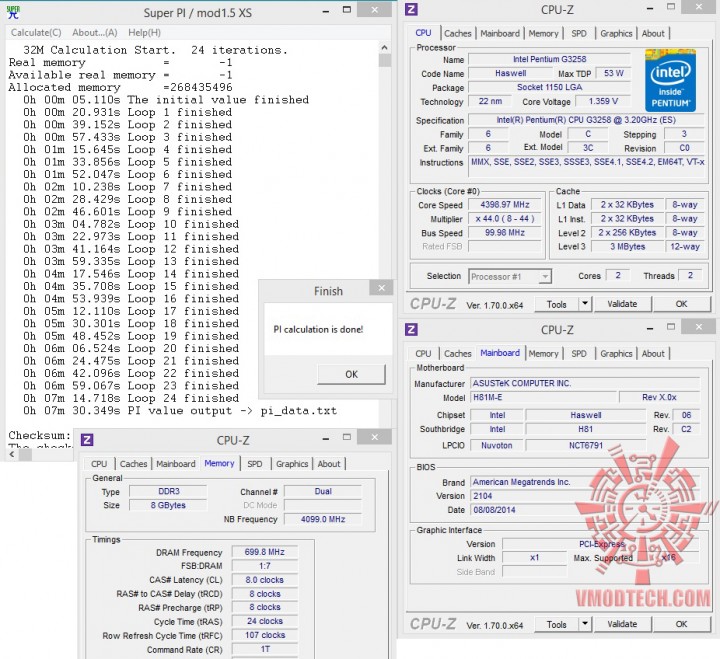The width and height of the screenshot is (720, 659).
Task: Select Mainboard tab in Memory CPU-Z window
Action: pos(175,464)
